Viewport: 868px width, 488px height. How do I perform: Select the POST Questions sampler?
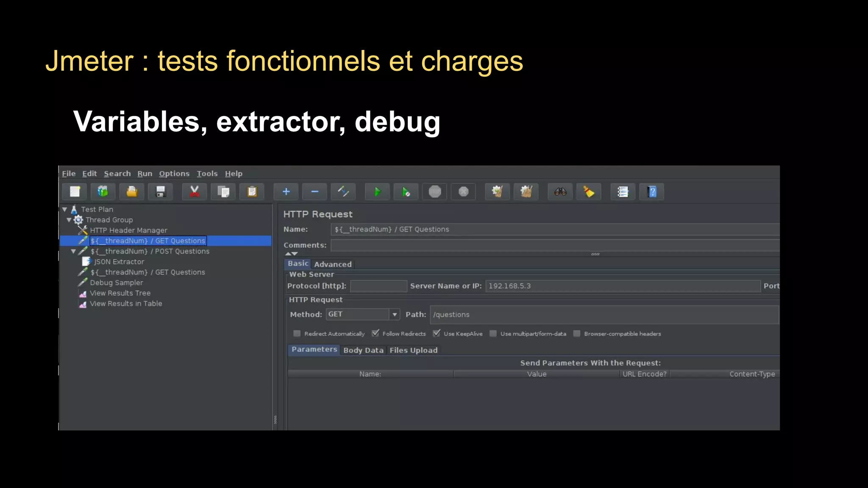coord(150,251)
